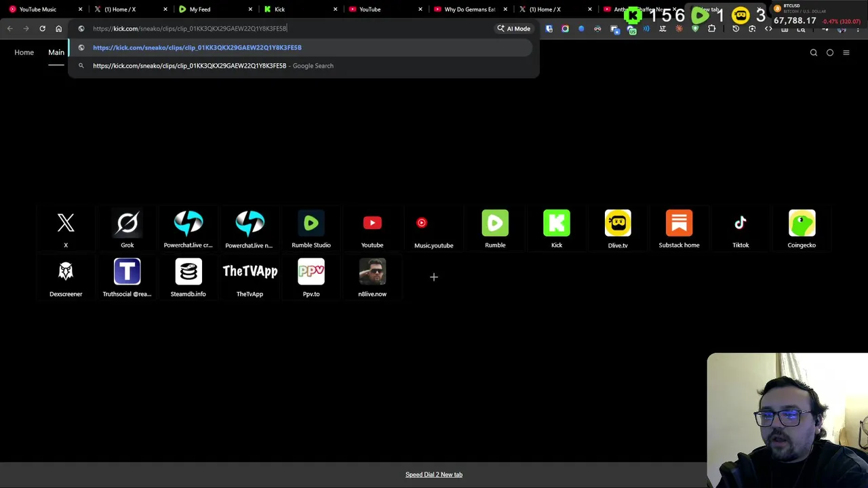Open the Rumble speed dial tile
This screenshot has height=488, width=868.
point(495,229)
